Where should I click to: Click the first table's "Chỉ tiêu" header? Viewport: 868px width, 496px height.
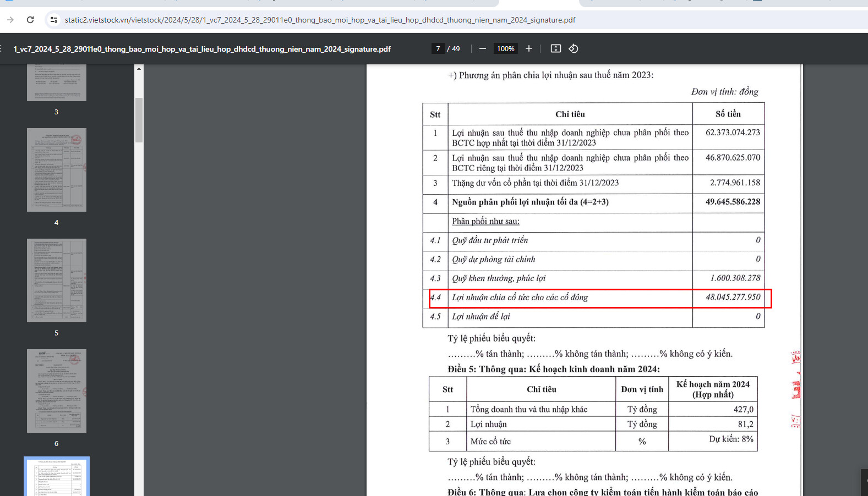(570, 114)
